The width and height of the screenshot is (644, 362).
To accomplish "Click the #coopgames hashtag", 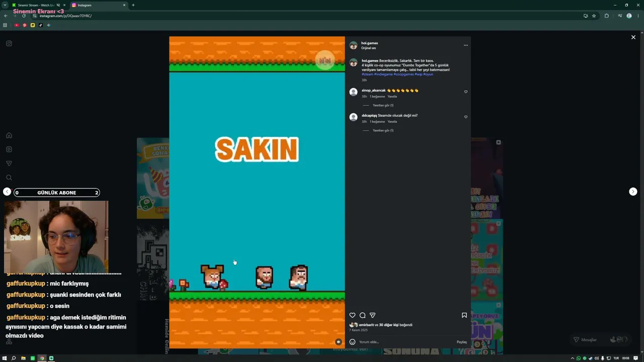I will click(404, 74).
